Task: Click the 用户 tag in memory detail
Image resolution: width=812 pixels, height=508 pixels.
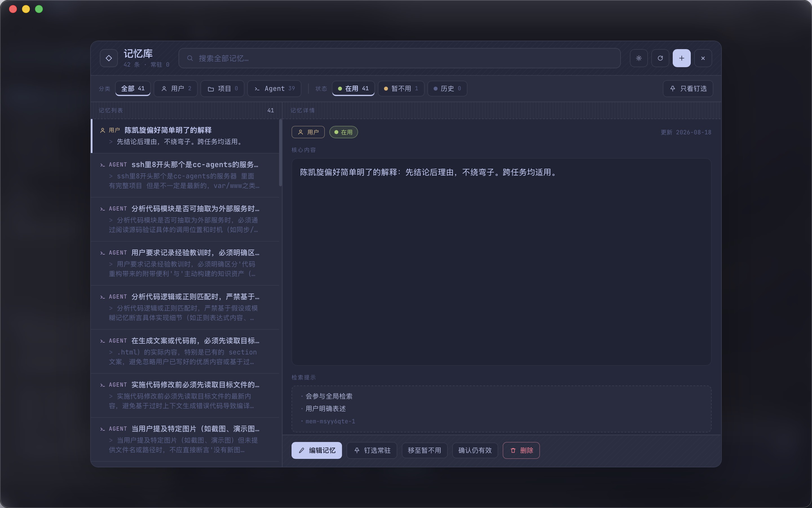Action: (x=308, y=132)
